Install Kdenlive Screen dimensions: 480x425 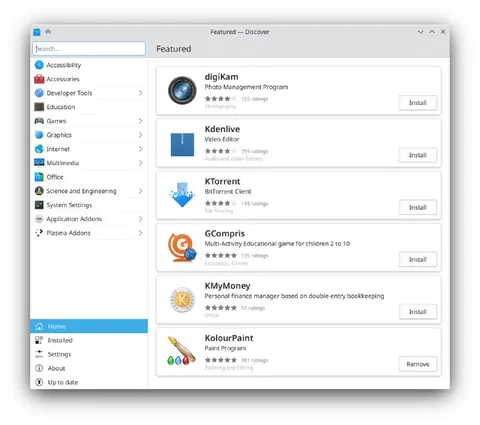tap(418, 155)
